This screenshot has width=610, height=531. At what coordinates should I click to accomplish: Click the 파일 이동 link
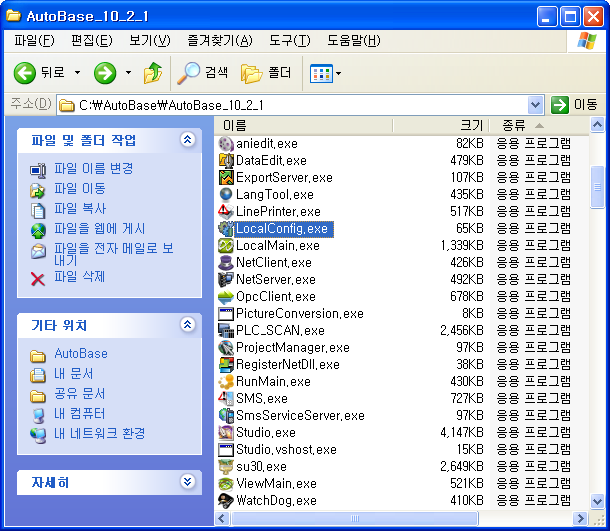tap(80, 189)
